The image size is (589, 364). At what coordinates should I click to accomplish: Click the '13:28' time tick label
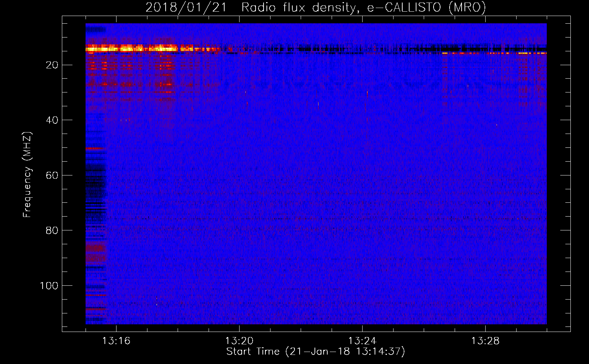pyautogui.click(x=485, y=341)
